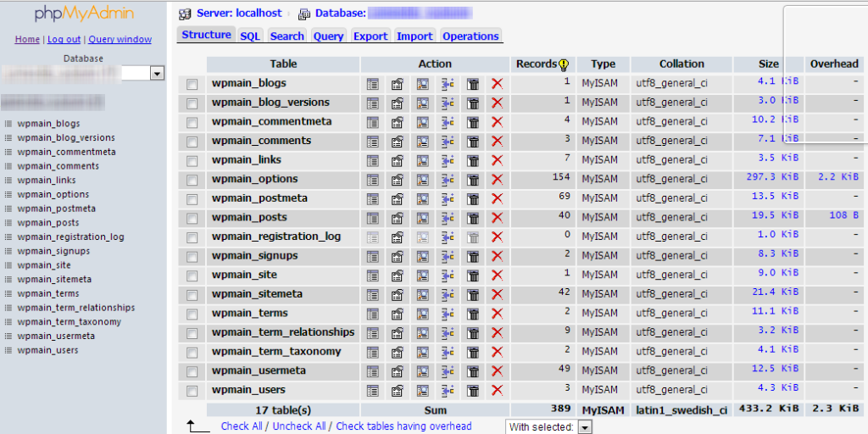The height and width of the screenshot is (434, 868).
Task: Click Uncheck All link
Action: click(x=299, y=426)
